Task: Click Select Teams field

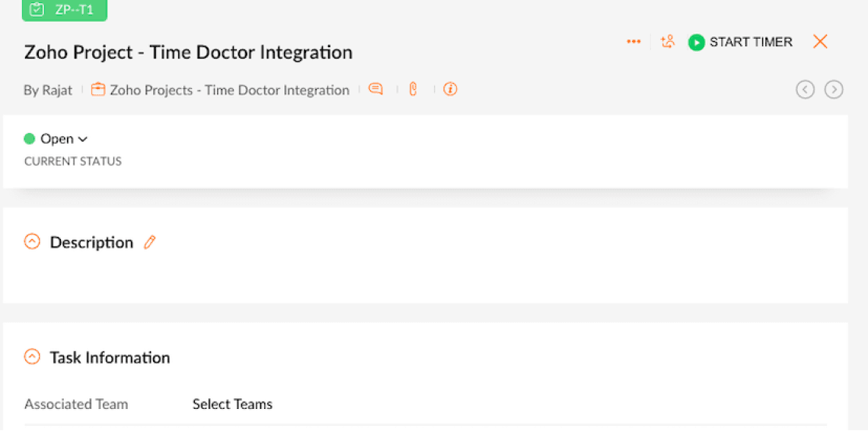Action: coord(232,404)
